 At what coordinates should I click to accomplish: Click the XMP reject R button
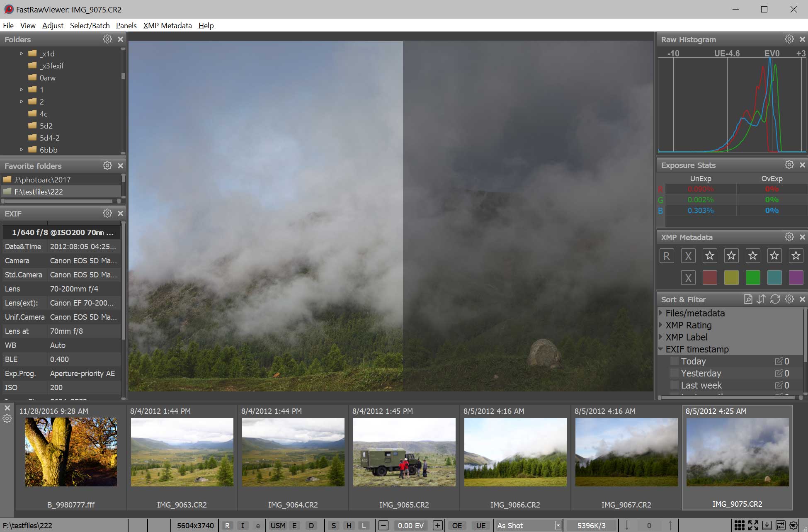[667, 256]
